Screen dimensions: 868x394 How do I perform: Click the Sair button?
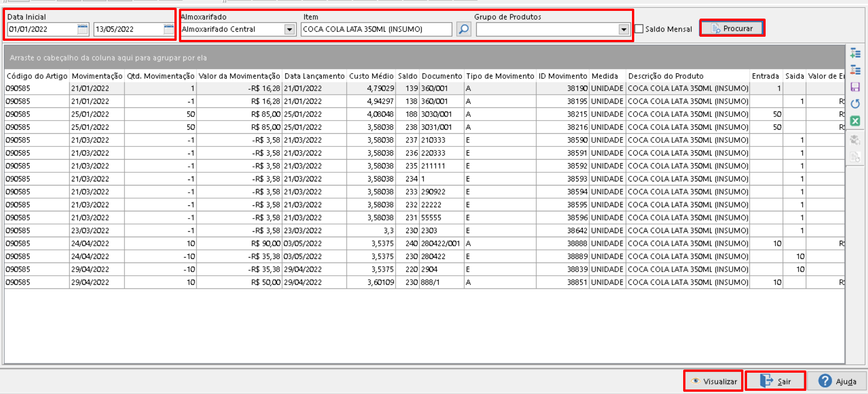click(775, 381)
